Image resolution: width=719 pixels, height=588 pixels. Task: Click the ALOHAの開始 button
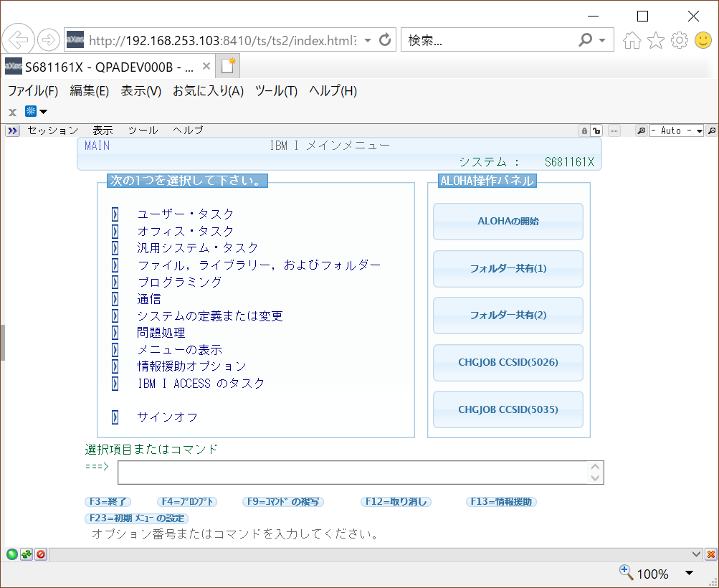point(508,222)
